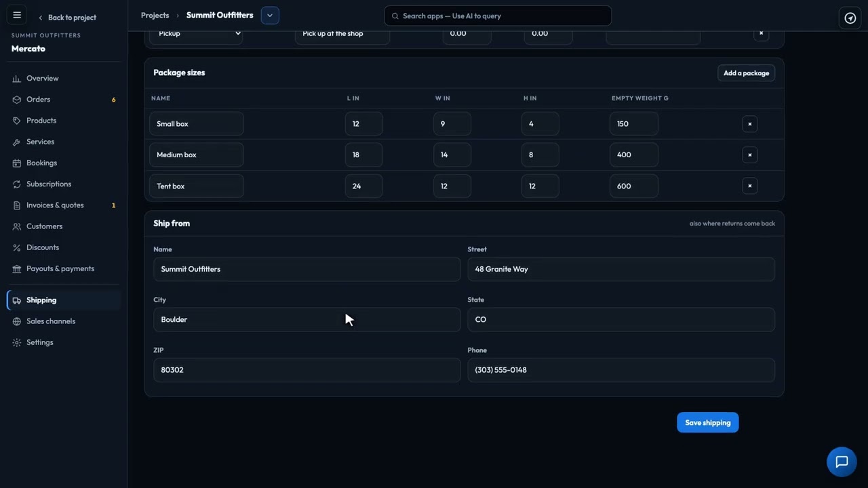
Task: Edit the ZIP field 80302
Action: click(x=307, y=370)
